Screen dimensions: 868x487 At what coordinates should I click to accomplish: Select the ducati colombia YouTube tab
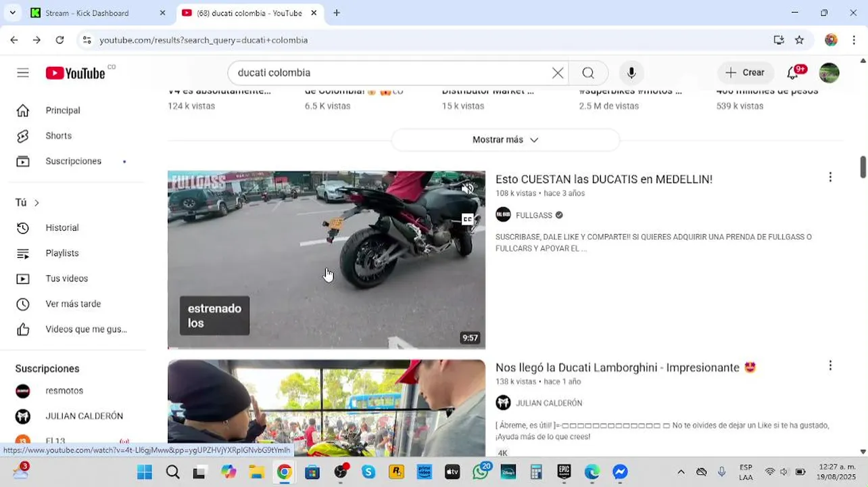pos(249,13)
